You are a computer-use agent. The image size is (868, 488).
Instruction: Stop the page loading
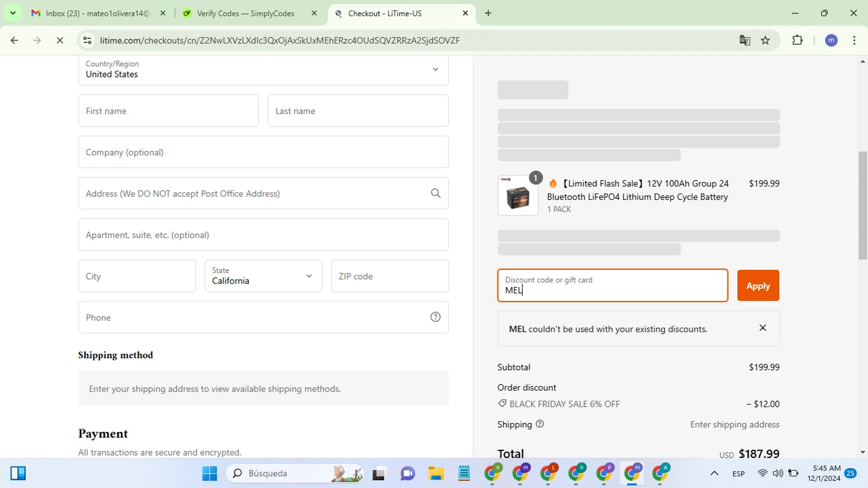pos(60,41)
